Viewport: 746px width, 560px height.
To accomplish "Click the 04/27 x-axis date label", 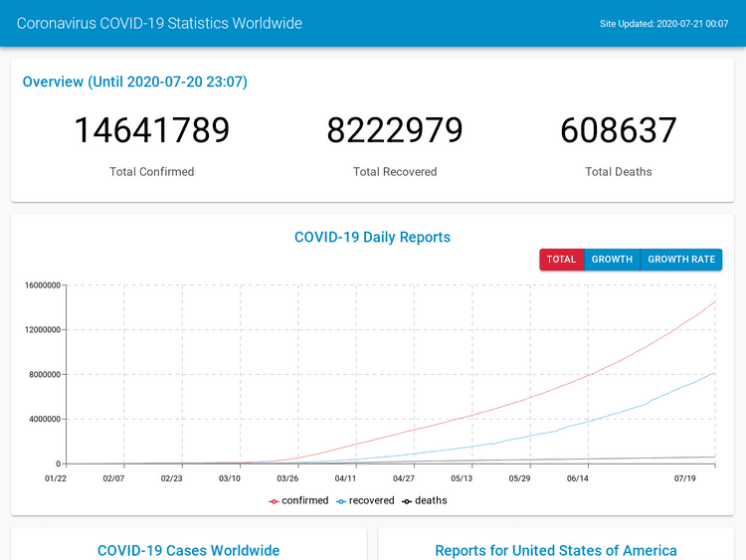I will point(404,478).
